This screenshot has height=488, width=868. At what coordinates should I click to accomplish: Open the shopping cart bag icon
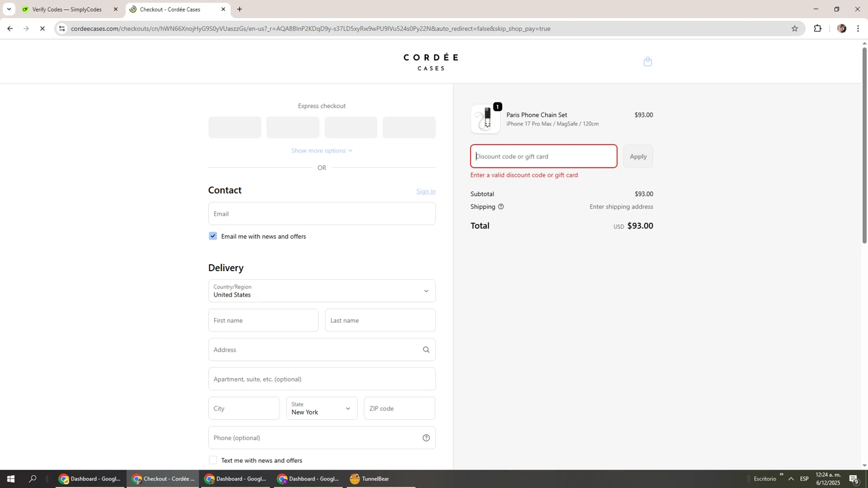click(x=648, y=61)
